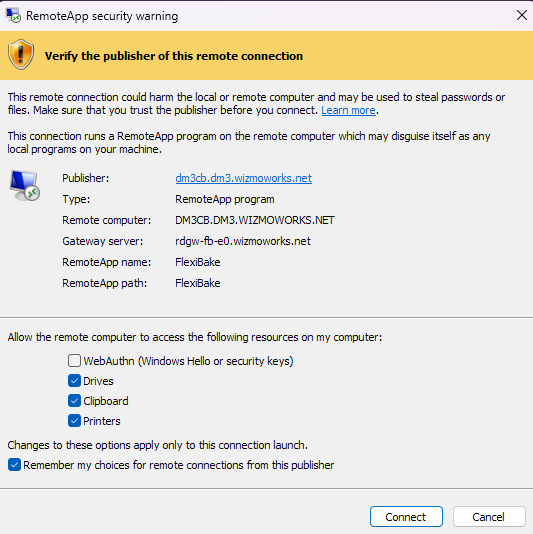Click the remote computer value DM3CB.DM3.WIZMOWORKS.NET
This screenshot has width=533, height=534.
tap(255, 220)
